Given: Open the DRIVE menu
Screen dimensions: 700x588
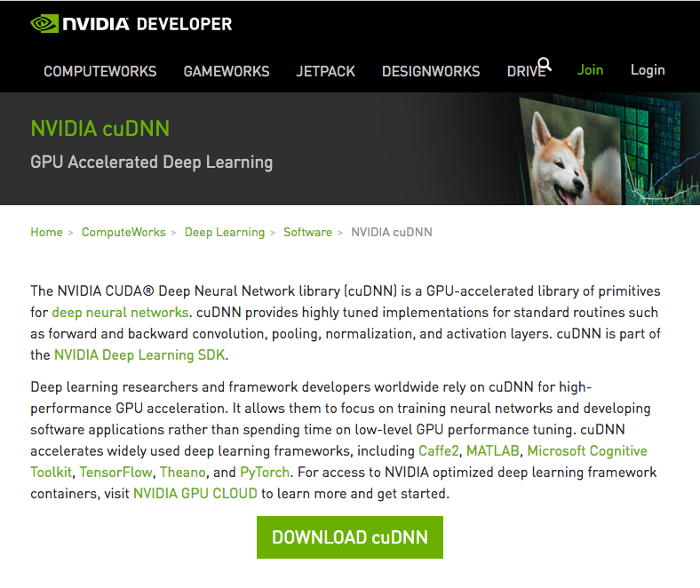Looking at the screenshot, I should click(526, 71).
